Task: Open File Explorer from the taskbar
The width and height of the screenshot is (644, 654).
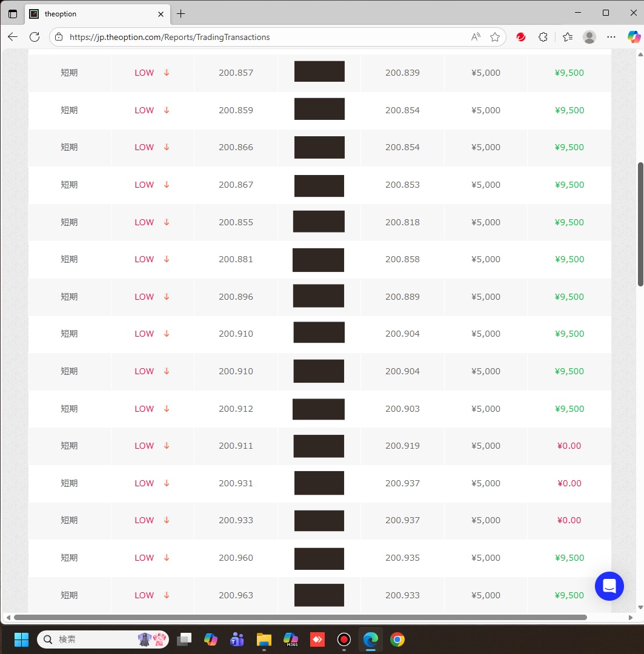Action: click(264, 639)
